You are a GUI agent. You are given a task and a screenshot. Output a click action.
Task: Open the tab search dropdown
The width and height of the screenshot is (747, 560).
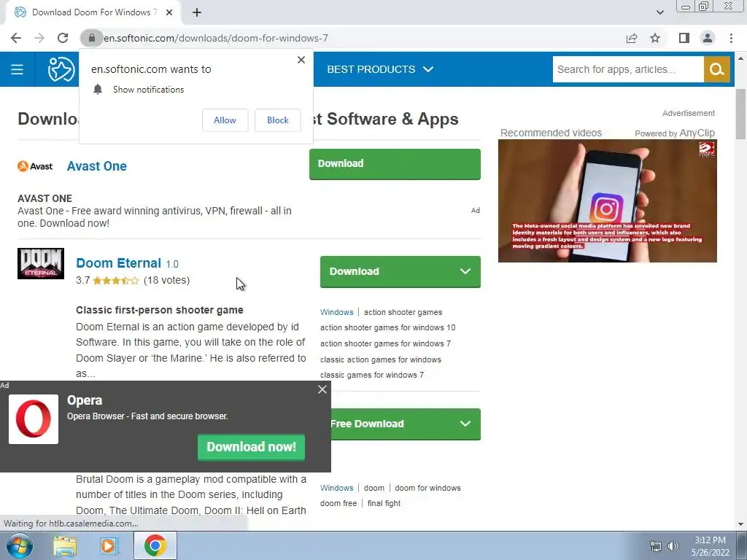[x=659, y=12]
